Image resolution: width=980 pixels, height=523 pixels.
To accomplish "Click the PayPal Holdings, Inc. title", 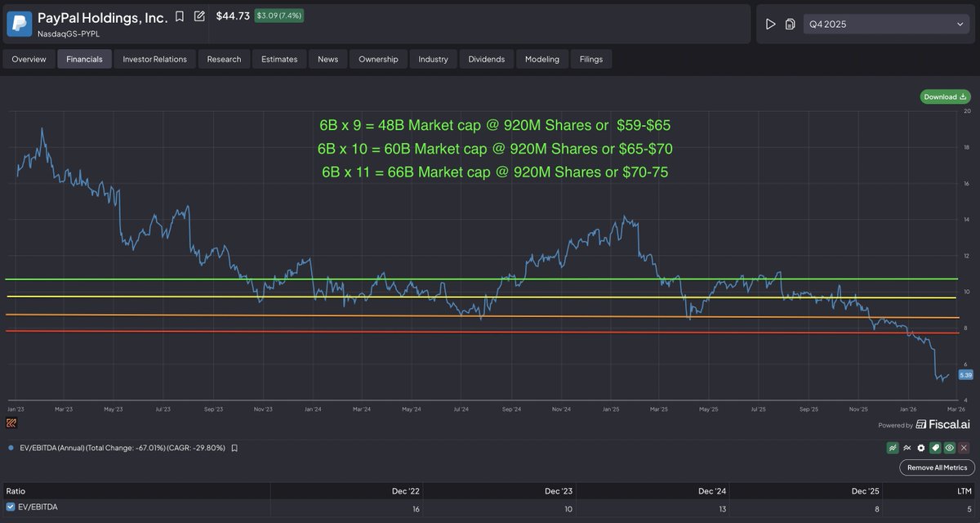I will (x=102, y=17).
